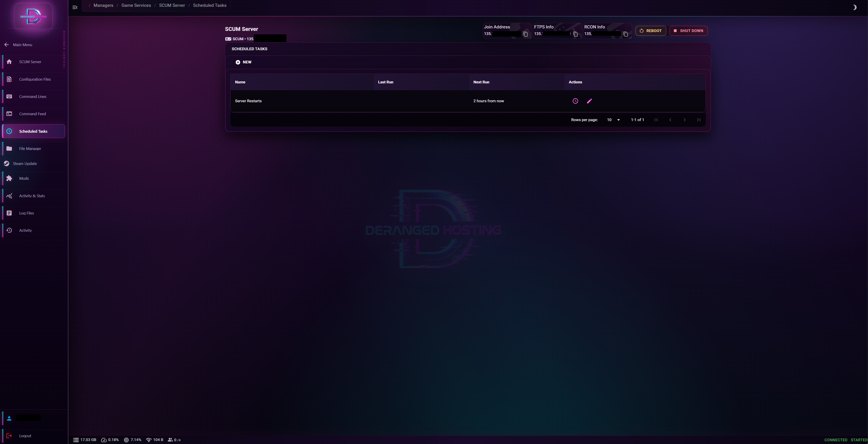The height and width of the screenshot is (444, 868).
Task: Click the document icon for Configuration Files
Action: pyautogui.click(x=9, y=79)
